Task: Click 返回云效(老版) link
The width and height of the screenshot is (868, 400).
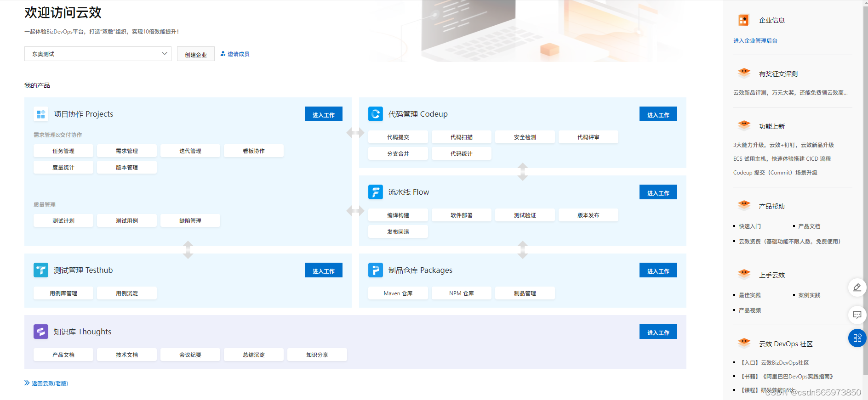Action: tap(50, 383)
